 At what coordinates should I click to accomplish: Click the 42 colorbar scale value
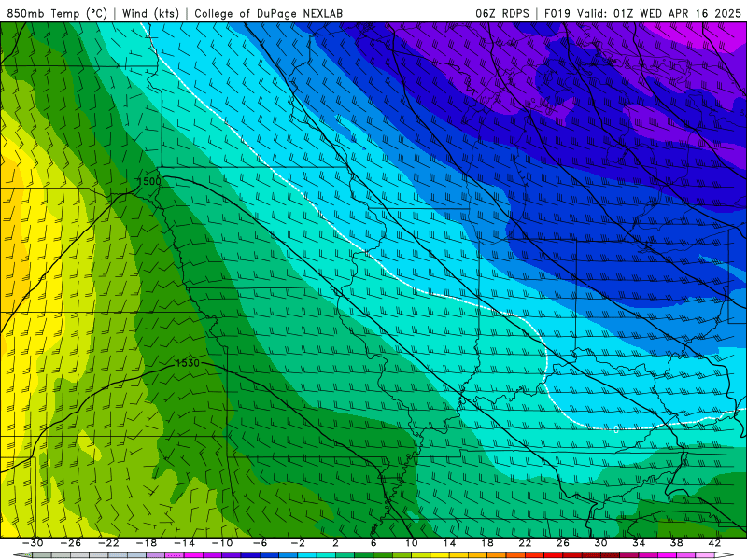[x=714, y=543]
